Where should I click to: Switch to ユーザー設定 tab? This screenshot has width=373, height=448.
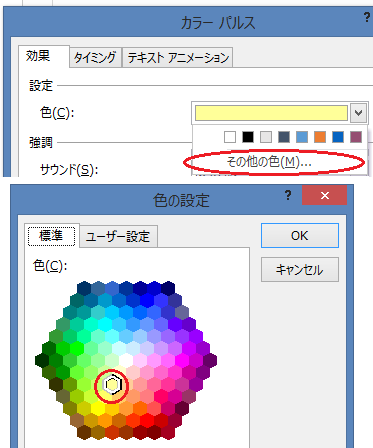118,237
